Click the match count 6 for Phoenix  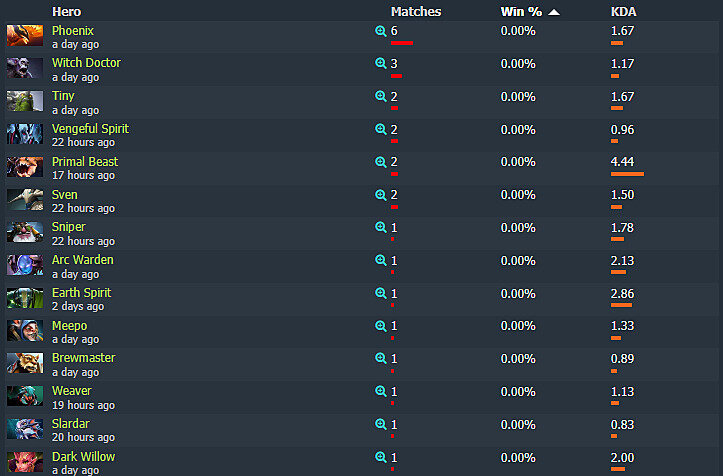[394, 31]
